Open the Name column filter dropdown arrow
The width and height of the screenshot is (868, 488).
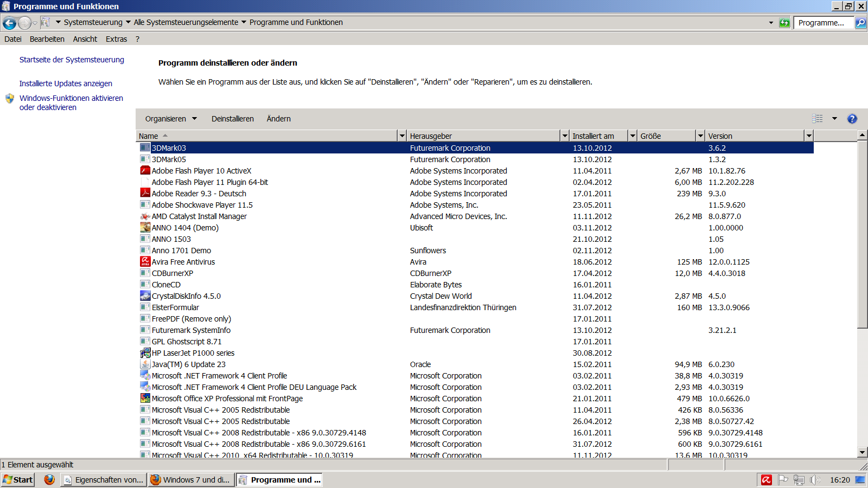402,136
